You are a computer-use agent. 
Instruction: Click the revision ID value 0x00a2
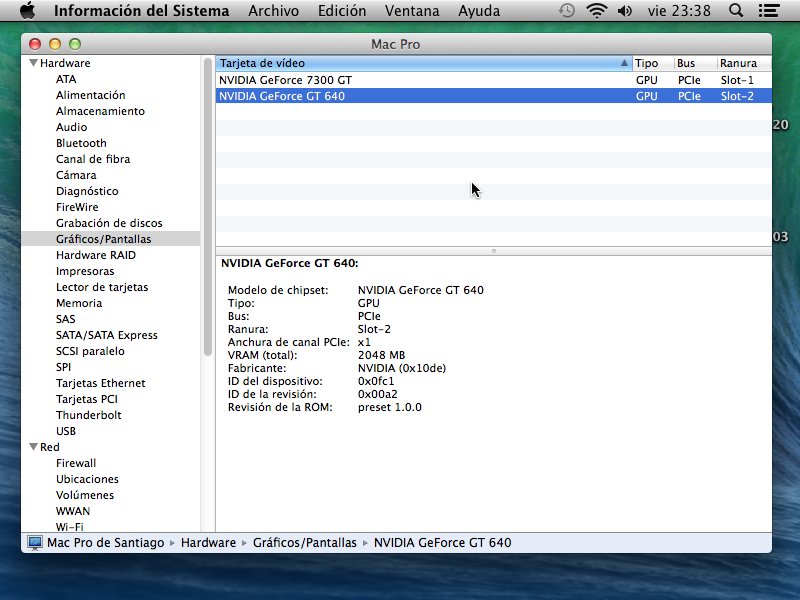tap(377, 394)
